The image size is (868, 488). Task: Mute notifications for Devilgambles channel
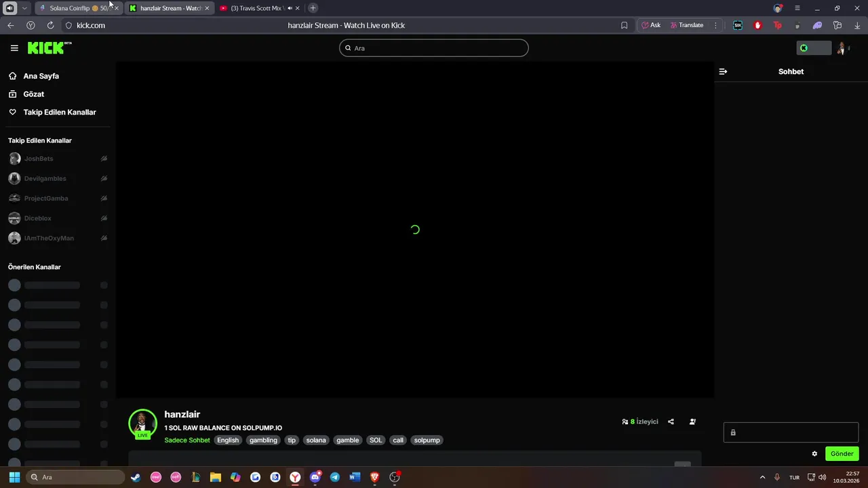(x=104, y=178)
